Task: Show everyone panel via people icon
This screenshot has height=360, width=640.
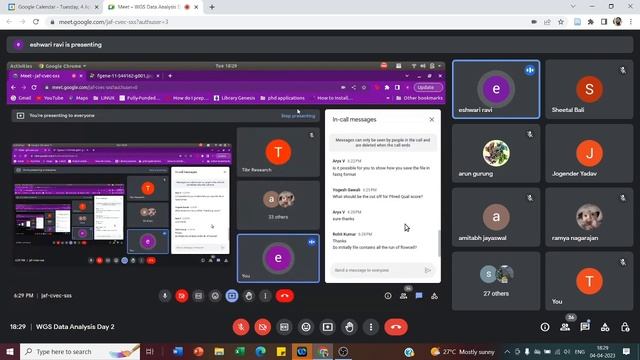Action: [565, 327]
